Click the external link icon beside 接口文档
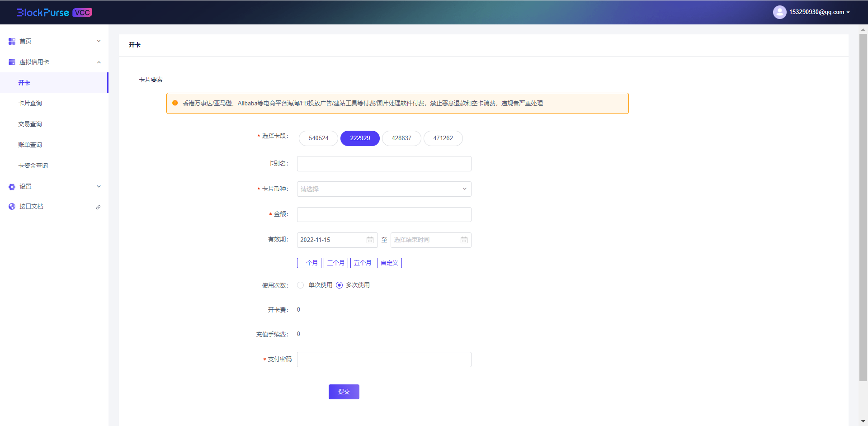The image size is (868, 426). 98,207
